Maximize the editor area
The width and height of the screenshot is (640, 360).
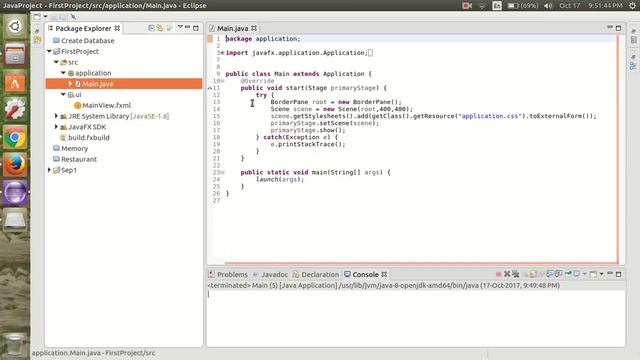coord(618,28)
